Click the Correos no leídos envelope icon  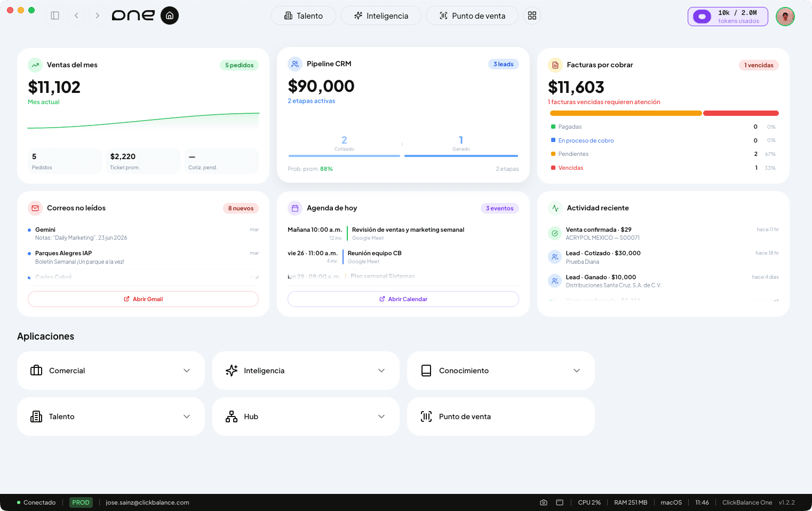35,208
